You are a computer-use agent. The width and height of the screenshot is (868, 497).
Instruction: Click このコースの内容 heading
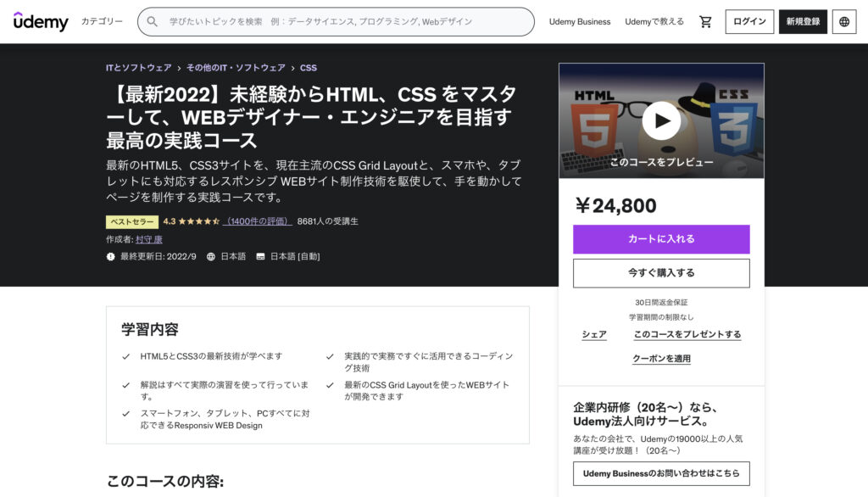click(x=165, y=481)
